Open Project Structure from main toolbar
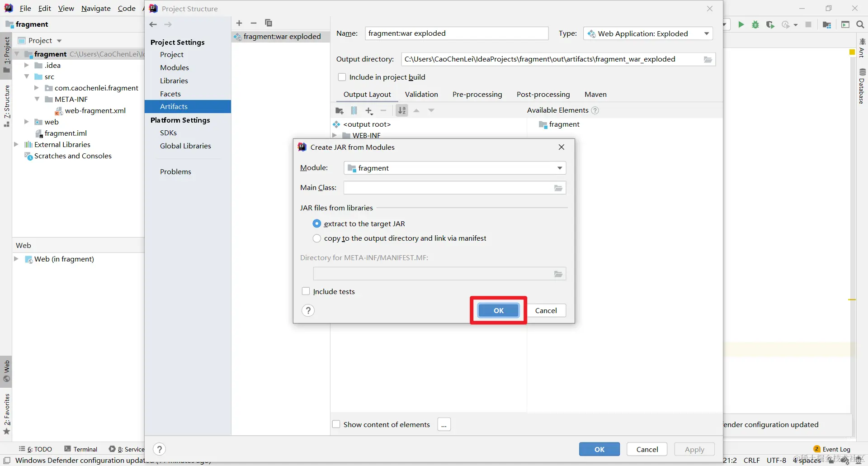868x466 pixels. (827, 24)
